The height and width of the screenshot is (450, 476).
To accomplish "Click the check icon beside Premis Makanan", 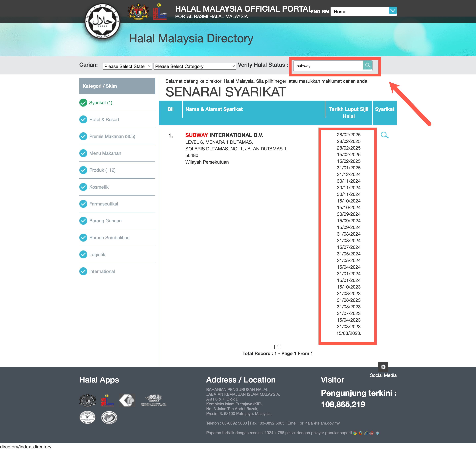I will [x=83, y=136].
